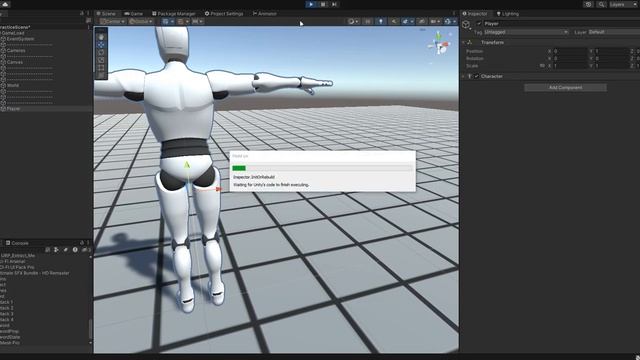640x360 pixels.
Task: Toggle the Scale proportions link icon
Action: pyautogui.click(x=542, y=65)
